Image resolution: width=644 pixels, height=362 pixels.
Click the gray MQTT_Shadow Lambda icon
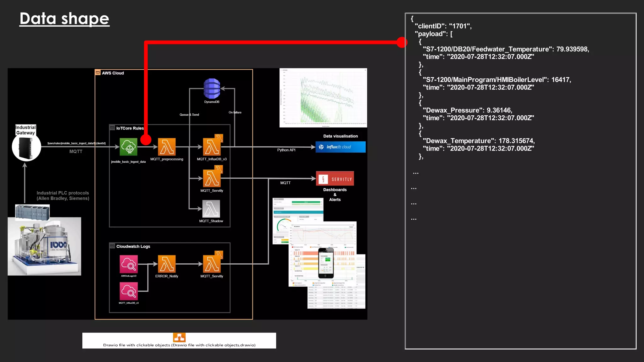coord(211,209)
